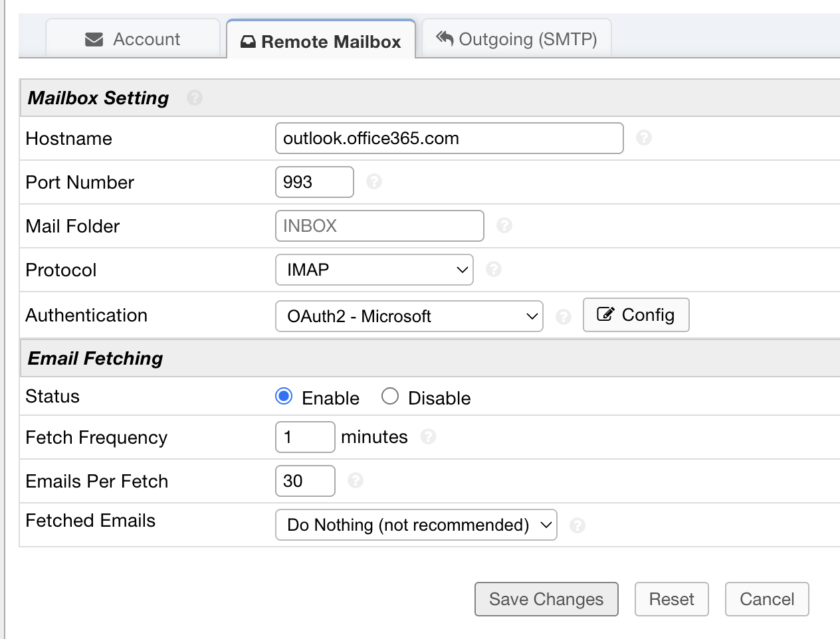Click help icon beside Emails Per Fetch
Screen dimensions: 840x639
(356, 481)
